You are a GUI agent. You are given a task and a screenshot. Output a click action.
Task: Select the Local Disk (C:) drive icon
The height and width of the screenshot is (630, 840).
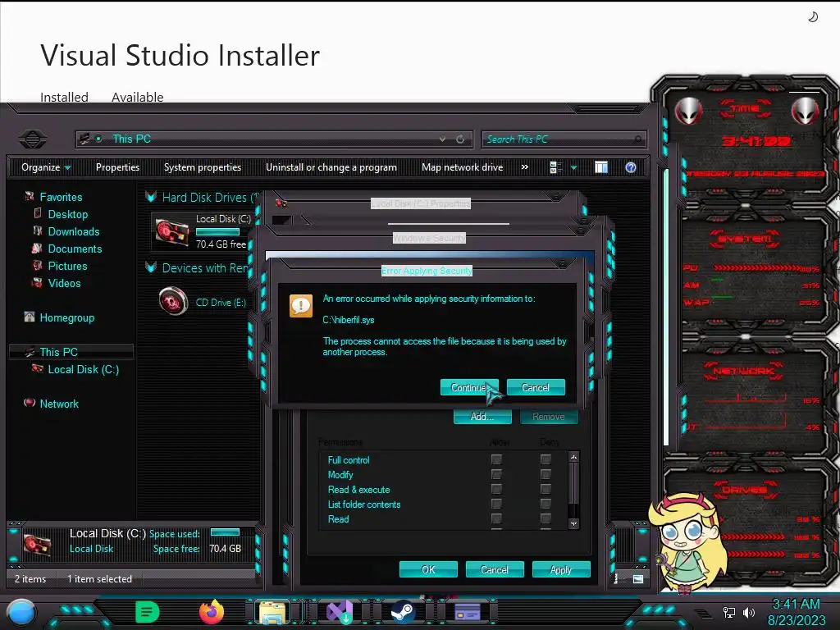point(172,232)
